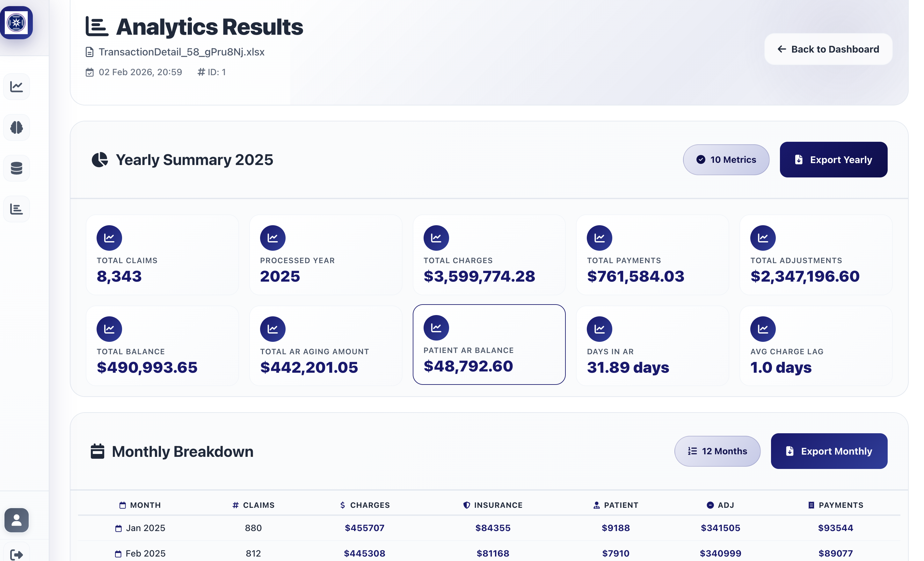Toggle the 12 Months pill on Monthly Breakdown
The height and width of the screenshot is (561, 924).
click(x=717, y=451)
